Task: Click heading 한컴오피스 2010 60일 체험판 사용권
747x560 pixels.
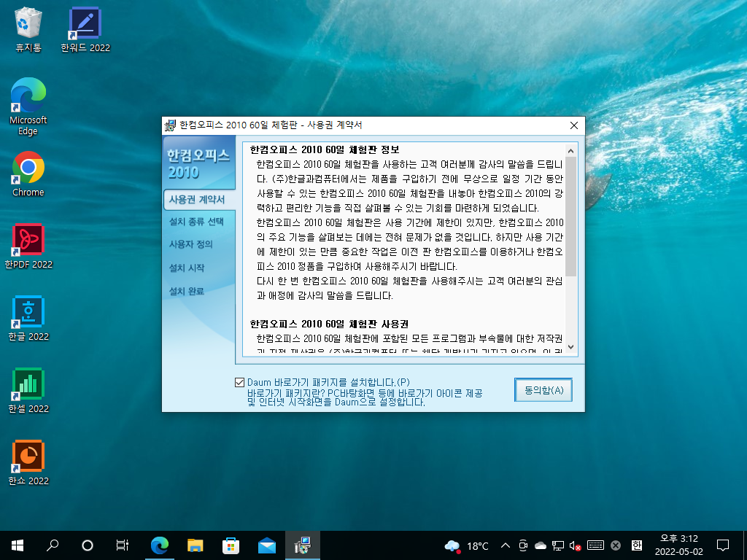Action: (329, 324)
